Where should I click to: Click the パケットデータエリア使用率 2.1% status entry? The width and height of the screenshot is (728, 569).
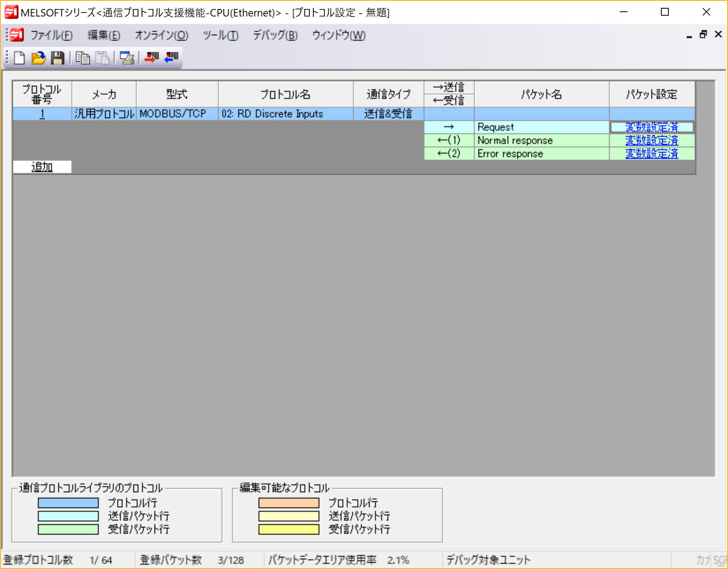pyautogui.click(x=339, y=560)
